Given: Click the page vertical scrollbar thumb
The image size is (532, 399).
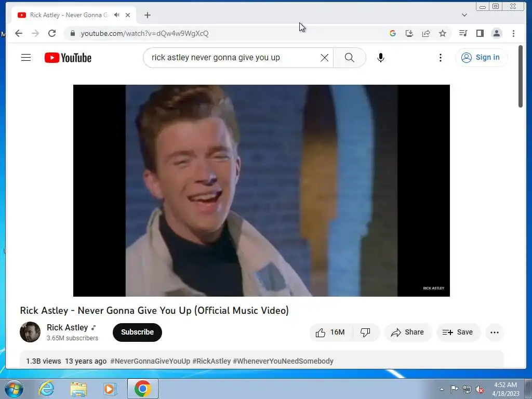Looking at the screenshot, I should coord(521,77).
